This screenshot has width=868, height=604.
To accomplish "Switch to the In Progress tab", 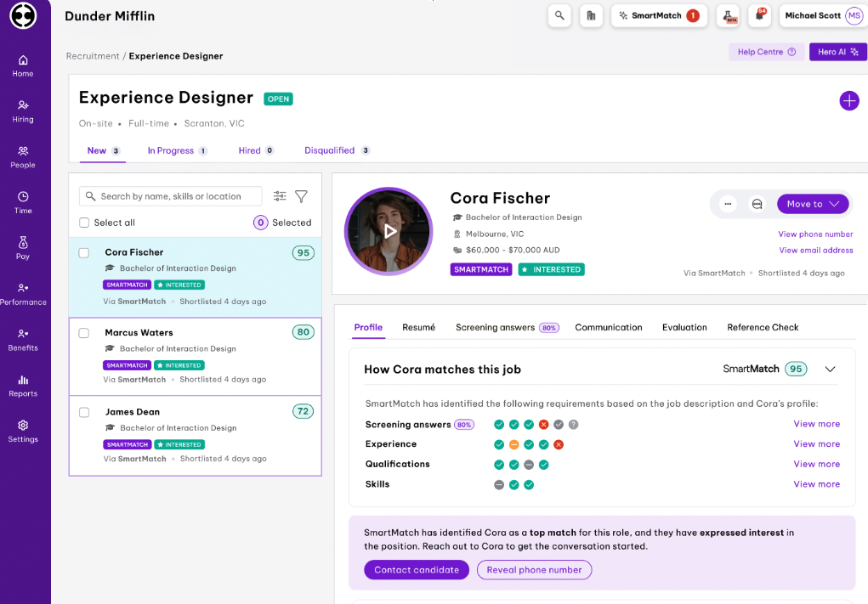I will pos(177,150).
